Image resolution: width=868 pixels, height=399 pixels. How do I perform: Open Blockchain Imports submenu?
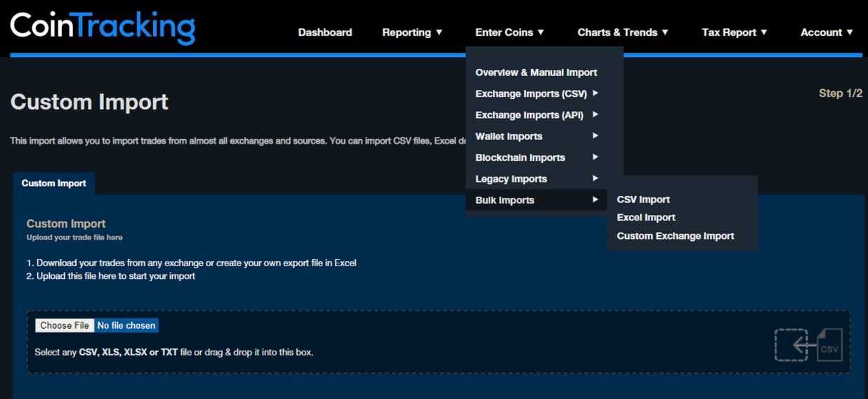537,157
